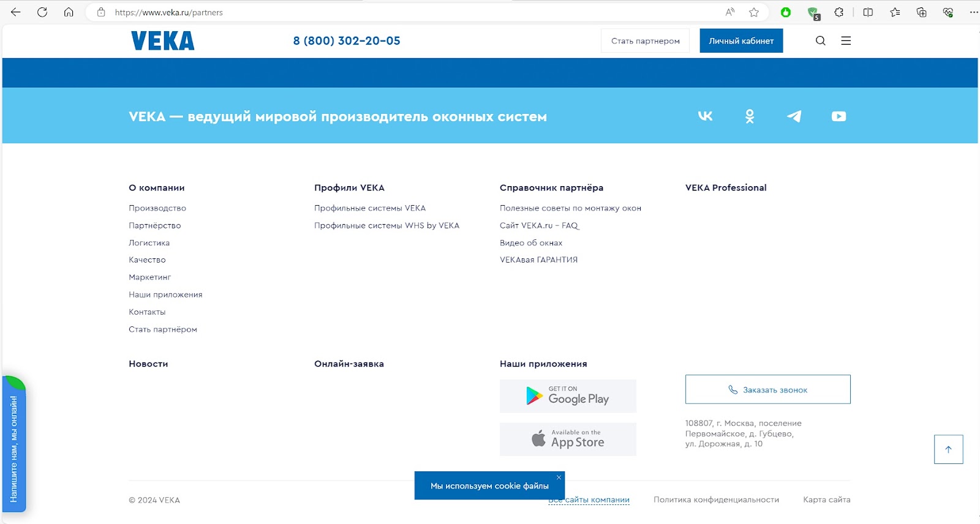This screenshot has height=524, width=980.
Task: Open the browser home page icon
Action: pos(69,12)
